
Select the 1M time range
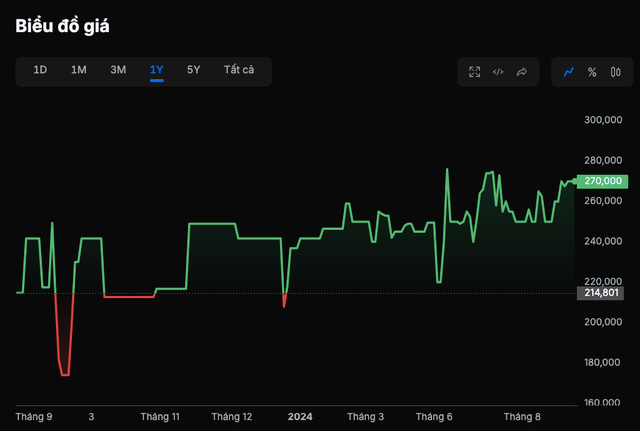click(x=79, y=70)
